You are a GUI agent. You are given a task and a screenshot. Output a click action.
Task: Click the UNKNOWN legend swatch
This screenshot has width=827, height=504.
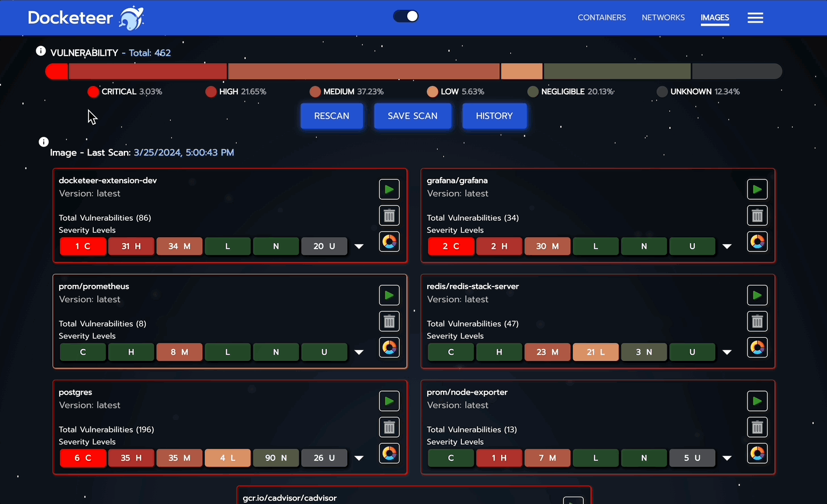pyautogui.click(x=662, y=91)
